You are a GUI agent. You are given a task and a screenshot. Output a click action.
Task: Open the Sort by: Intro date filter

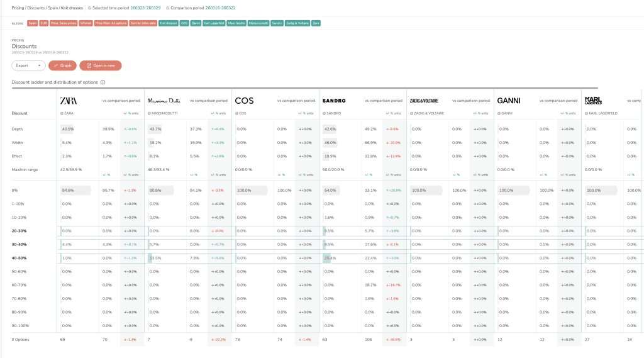pyautogui.click(x=142, y=23)
